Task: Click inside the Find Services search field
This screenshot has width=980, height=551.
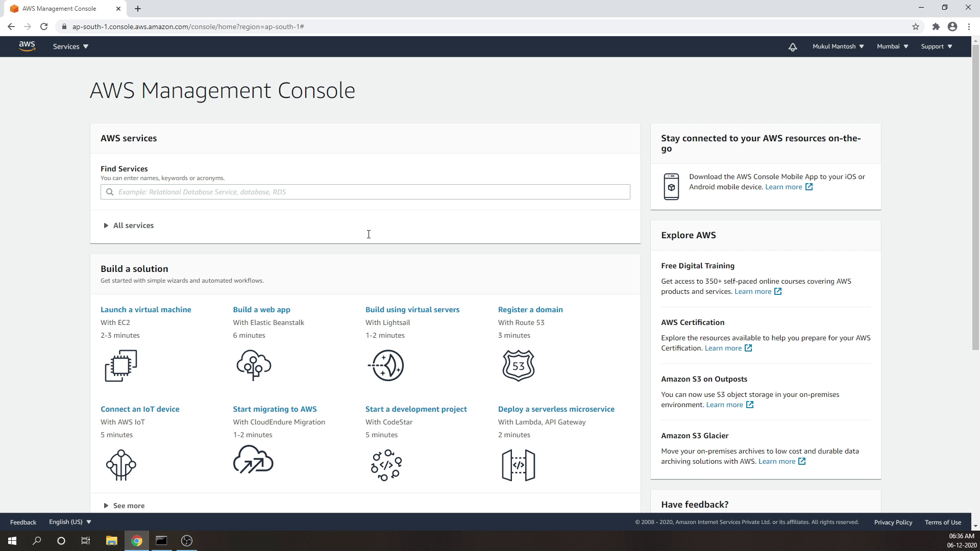Action: click(365, 192)
